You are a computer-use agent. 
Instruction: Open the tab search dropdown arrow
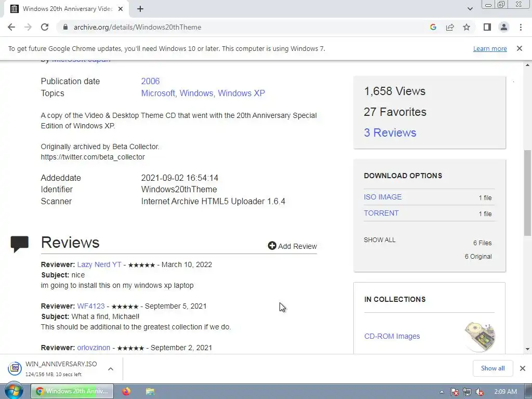[x=470, y=9]
